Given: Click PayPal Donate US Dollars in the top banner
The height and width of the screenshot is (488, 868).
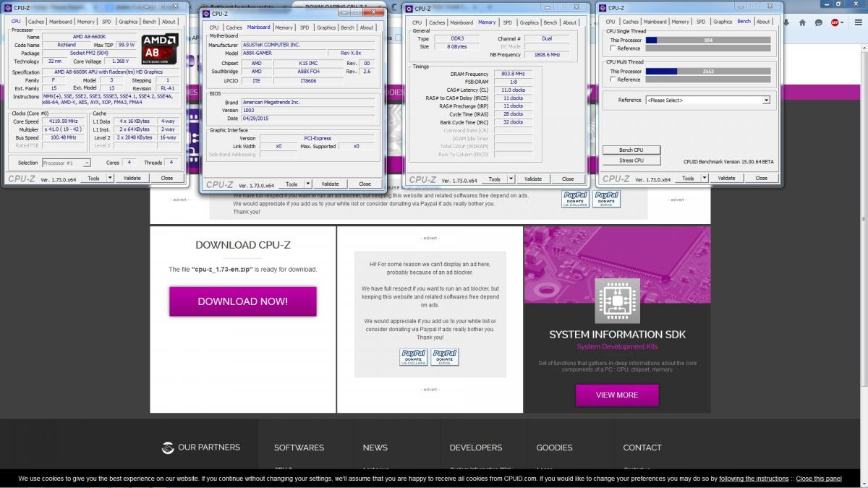Looking at the screenshot, I should tap(576, 199).
